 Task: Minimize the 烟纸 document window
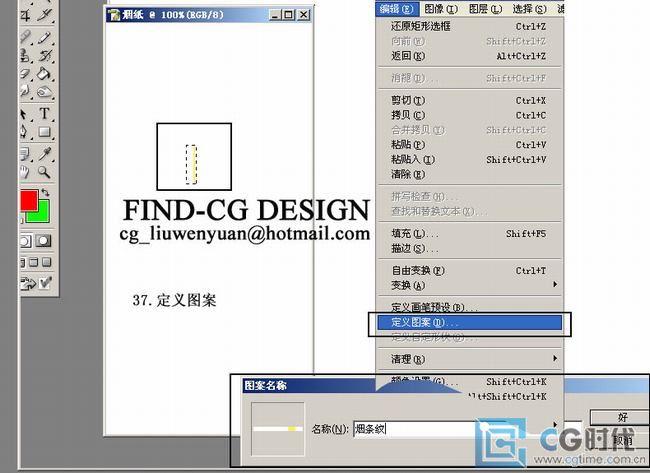point(275,15)
